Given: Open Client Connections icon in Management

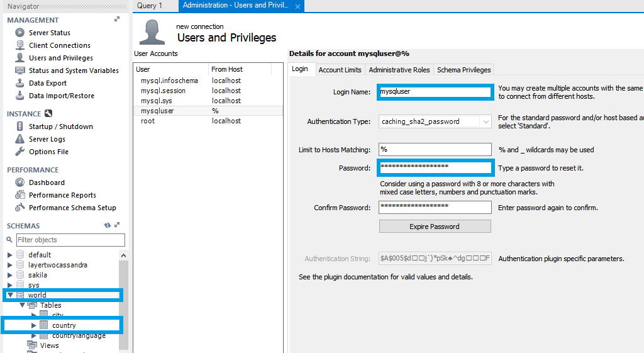Looking at the screenshot, I should coord(19,45).
